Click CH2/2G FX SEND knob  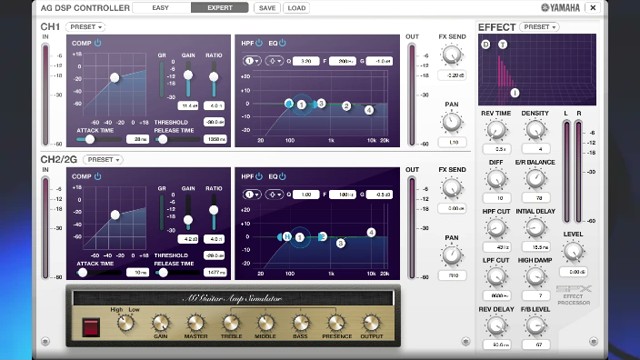pos(452,188)
